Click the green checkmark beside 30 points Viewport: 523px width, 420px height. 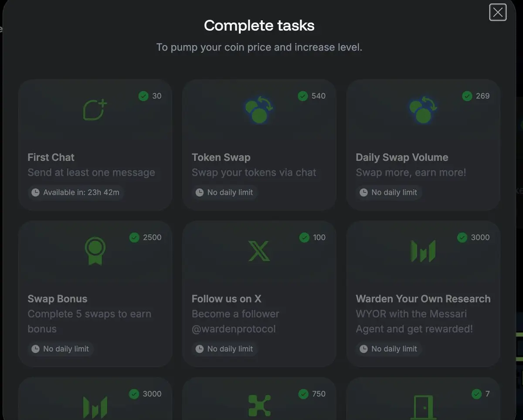[143, 96]
